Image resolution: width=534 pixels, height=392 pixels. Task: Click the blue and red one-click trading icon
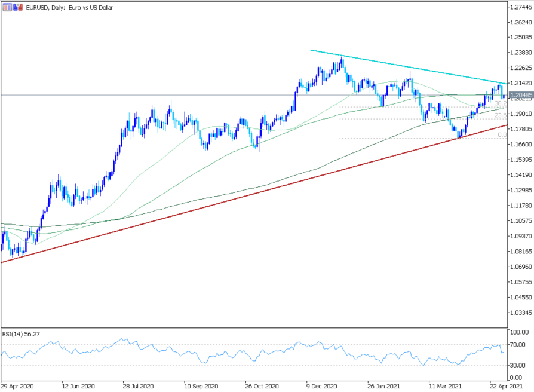click(18, 7)
